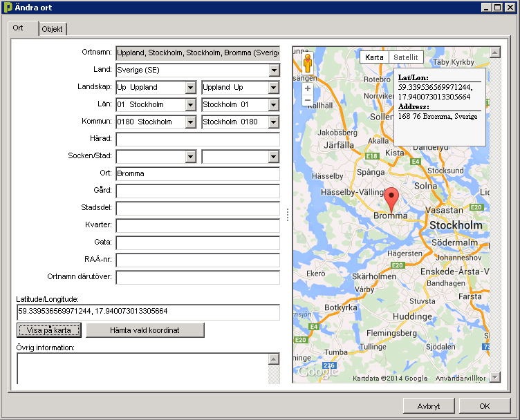Click Skärholmen label on the map
Viewport: 520px width, 420px height.
(373, 276)
